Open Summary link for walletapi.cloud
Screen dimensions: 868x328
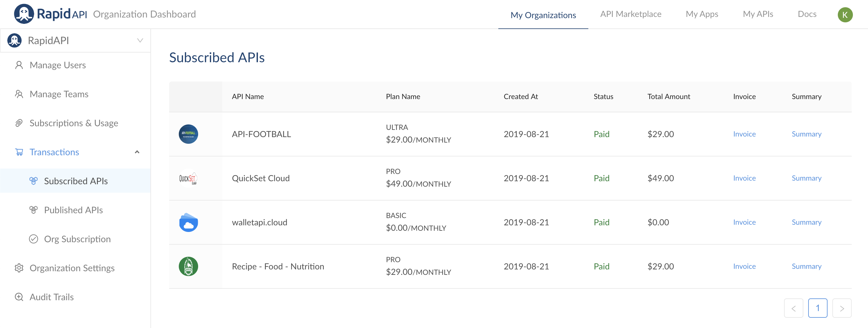[806, 222]
